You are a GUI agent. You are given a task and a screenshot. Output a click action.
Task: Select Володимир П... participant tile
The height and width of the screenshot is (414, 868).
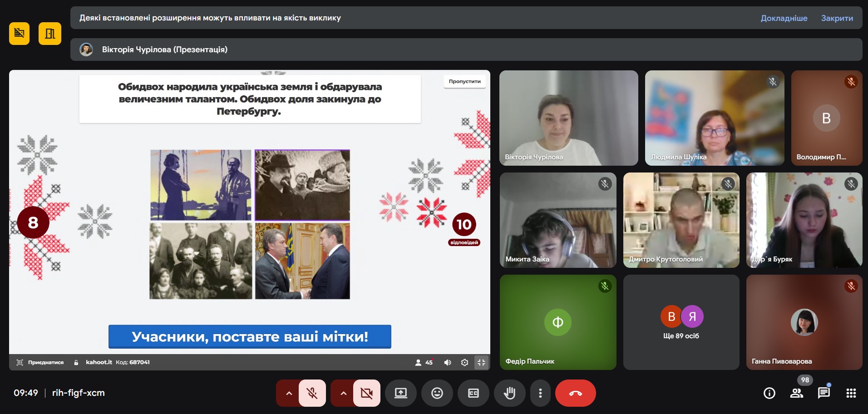pyautogui.click(x=827, y=118)
